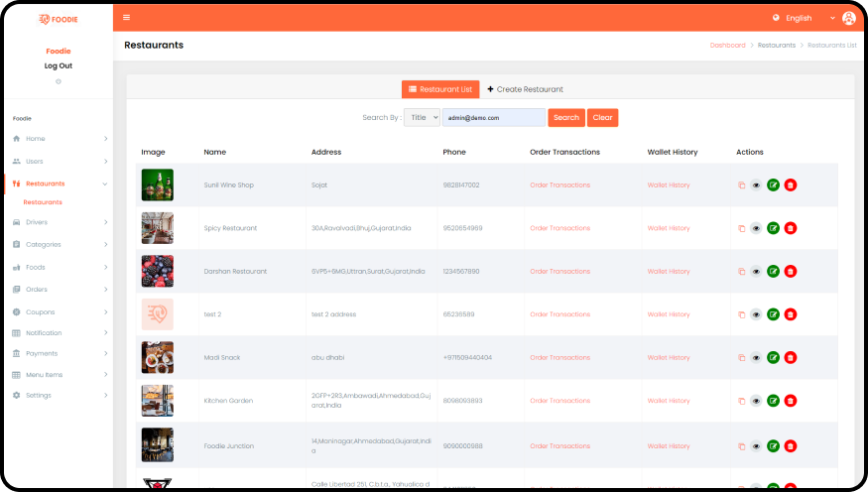Copy the Foodie Junction restaurant row
Viewport: 868px width, 492px height.
[x=741, y=446]
